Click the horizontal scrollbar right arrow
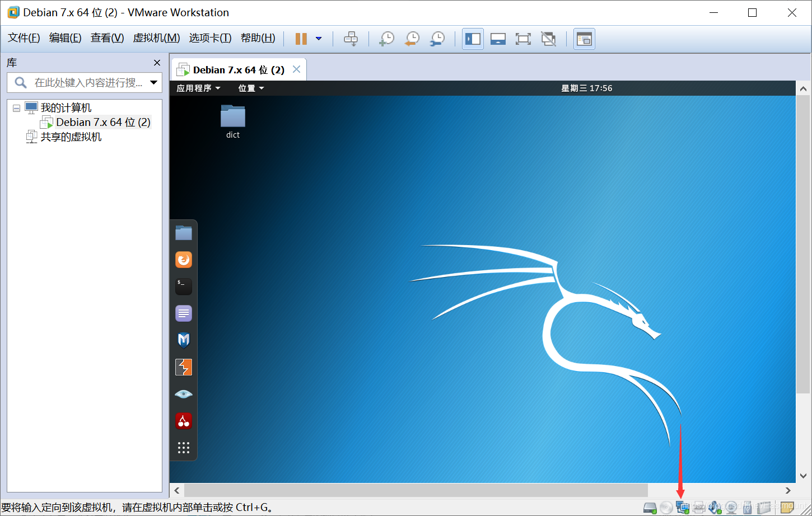The width and height of the screenshot is (812, 516). (x=788, y=490)
